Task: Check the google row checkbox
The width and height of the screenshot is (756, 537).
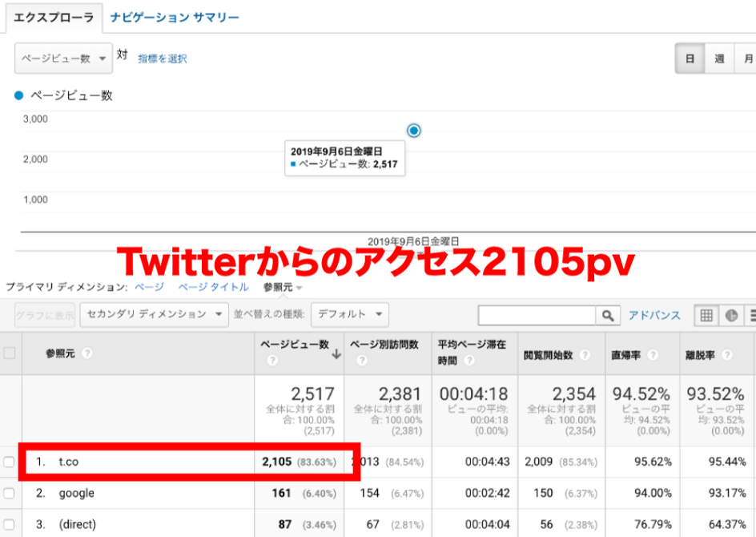Action: pos(9,493)
